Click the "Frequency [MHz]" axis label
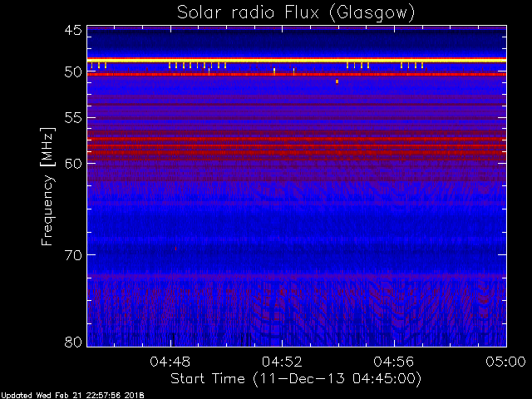 (47, 186)
